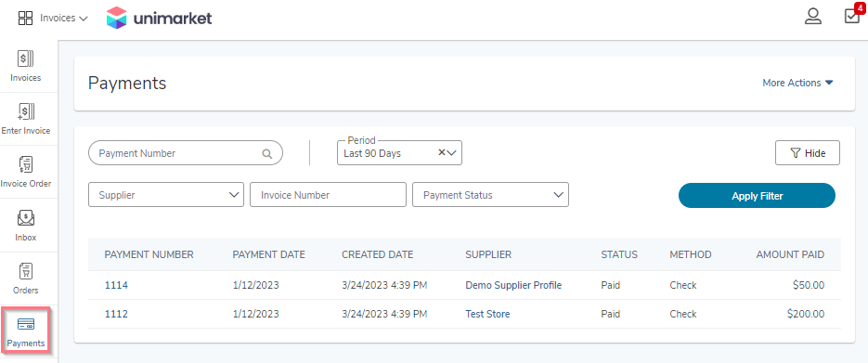
Task: Click into the Invoice Number field
Action: point(328,195)
